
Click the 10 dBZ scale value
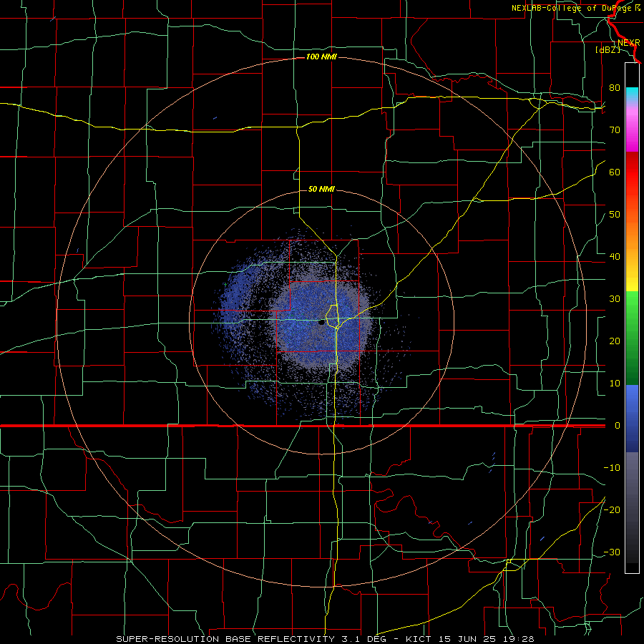[615, 384]
